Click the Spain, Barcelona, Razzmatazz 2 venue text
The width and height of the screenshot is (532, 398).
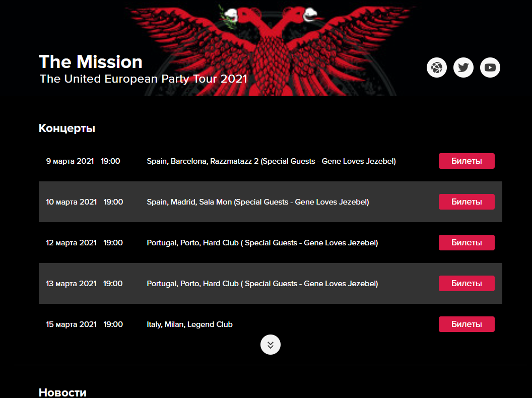click(271, 161)
